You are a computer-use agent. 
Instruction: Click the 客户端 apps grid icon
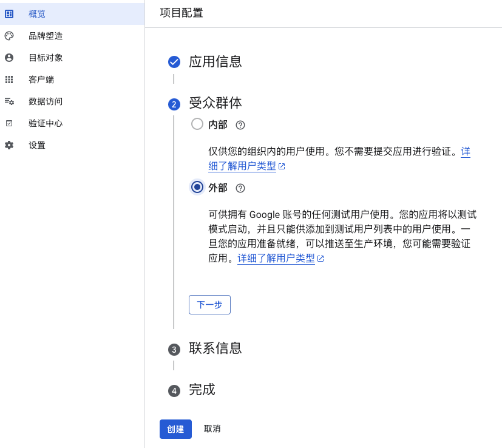point(9,80)
